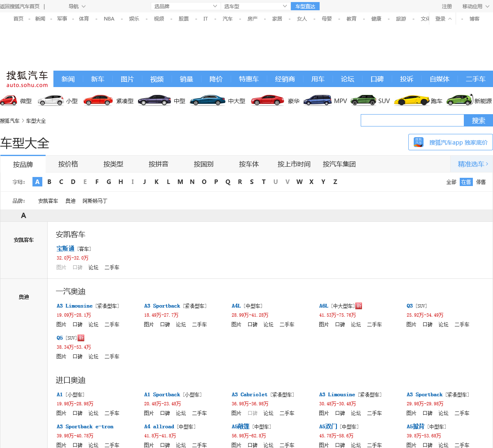Image resolution: width=493 pixels, height=448 pixels.
Task: Click the 搜狐汽车app icon in promo box
Action: 419,142
